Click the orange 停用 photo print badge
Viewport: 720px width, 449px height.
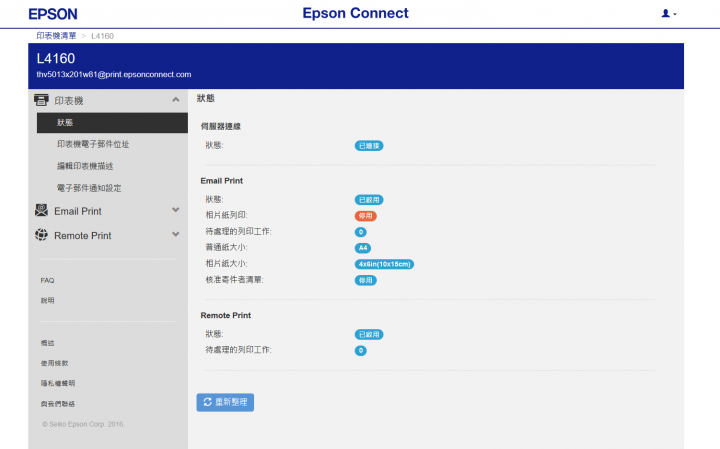[366, 216]
